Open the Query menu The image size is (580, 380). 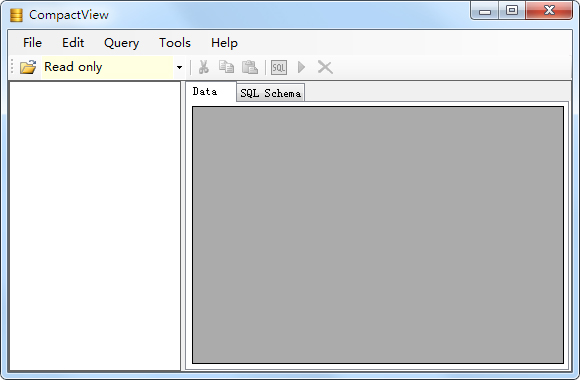[121, 43]
